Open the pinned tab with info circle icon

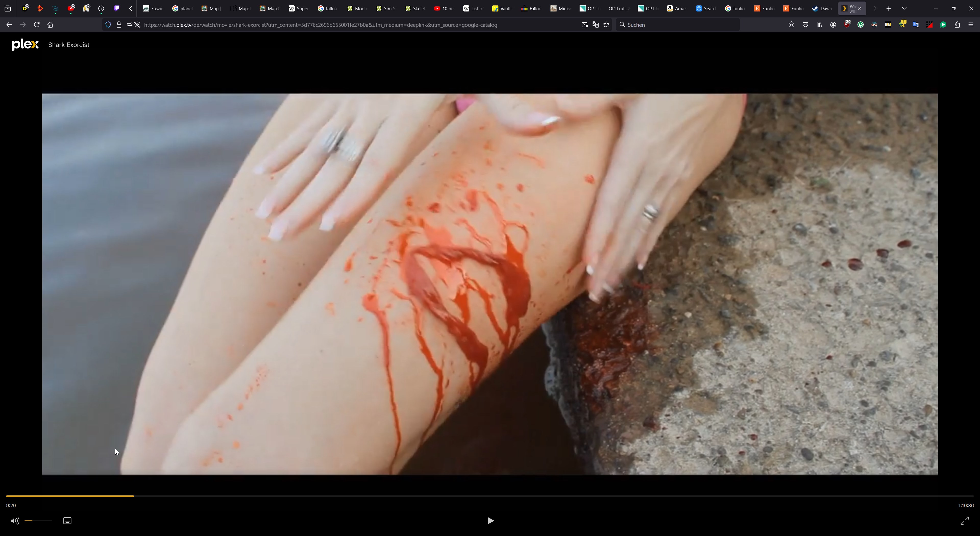[x=101, y=8]
